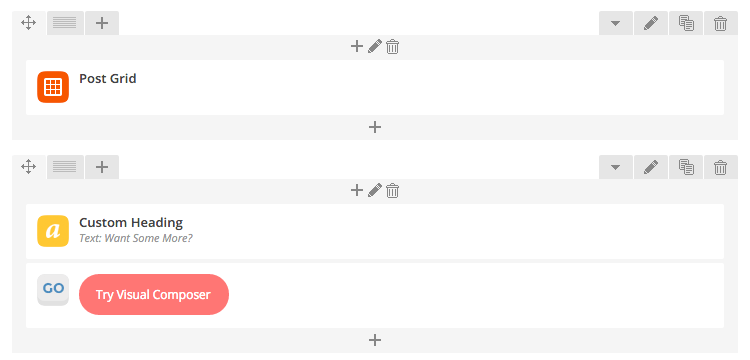Viewport: 750px width, 360px height.
Task: Select the Post Grid element
Action: click(x=375, y=87)
